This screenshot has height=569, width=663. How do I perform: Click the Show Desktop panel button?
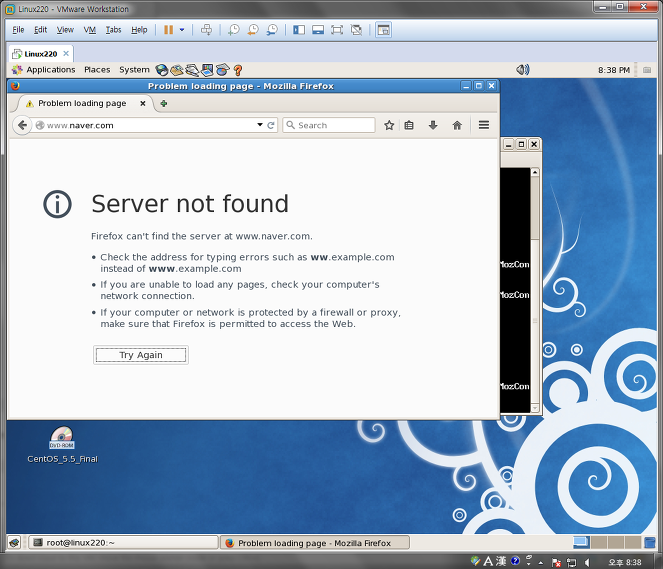14,542
